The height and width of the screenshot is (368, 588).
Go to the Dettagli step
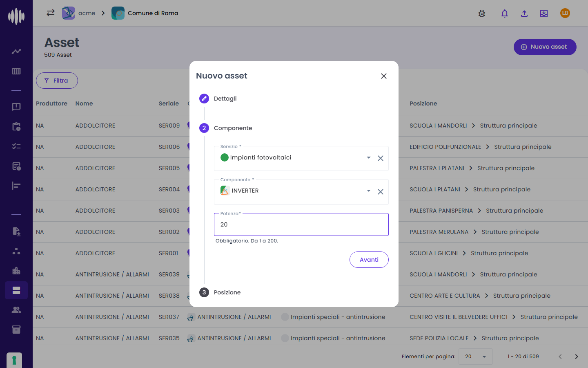(x=218, y=99)
